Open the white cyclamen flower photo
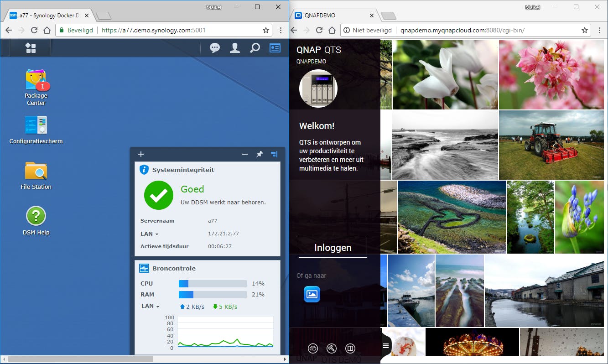 point(445,75)
